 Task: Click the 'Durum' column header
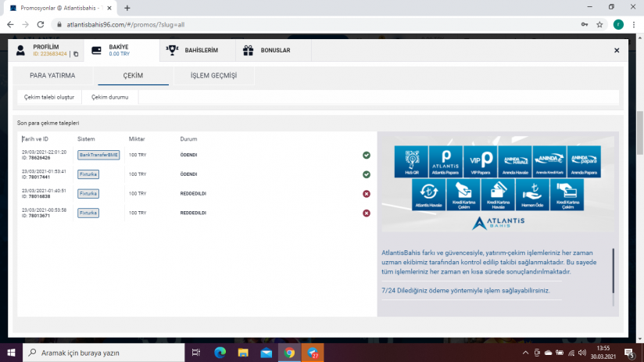(x=188, y=139)
